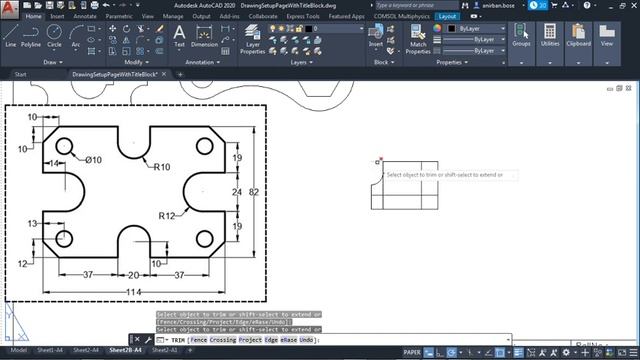Expand the Modify panel
Viewport: 640px width, 360px height.
137,62
